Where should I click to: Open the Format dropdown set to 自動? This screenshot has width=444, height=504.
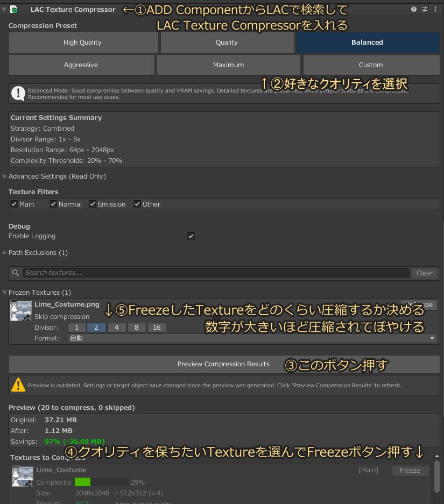[x=252, y=338]
